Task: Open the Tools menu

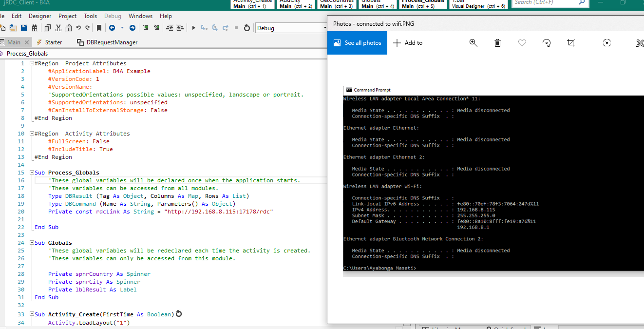Action: click(x=90, y=16)
